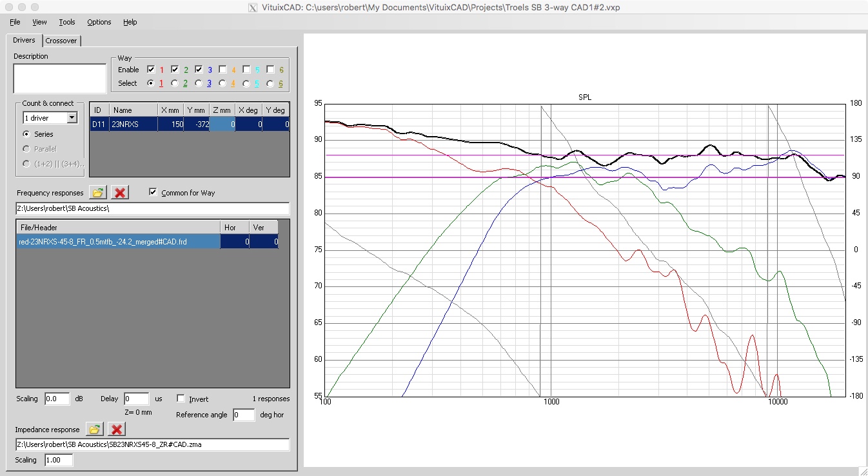Click the X mm value 150 cell
The image size is (868, 476).
(171, 124)
